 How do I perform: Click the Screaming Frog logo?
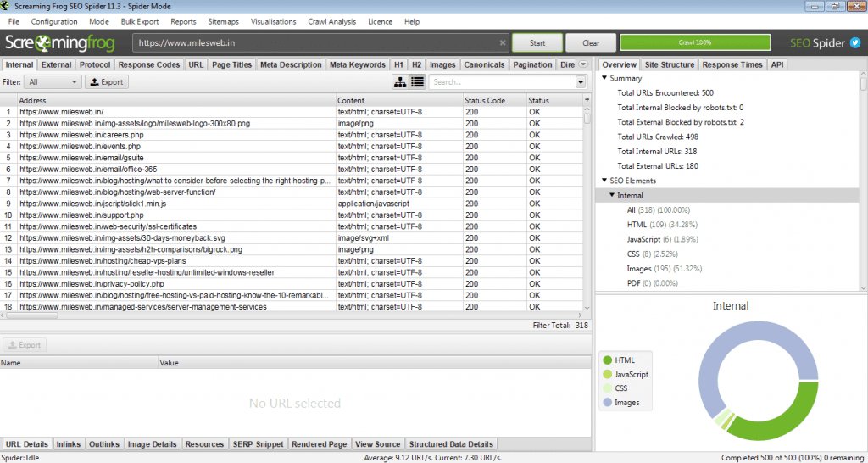(60, 42)
